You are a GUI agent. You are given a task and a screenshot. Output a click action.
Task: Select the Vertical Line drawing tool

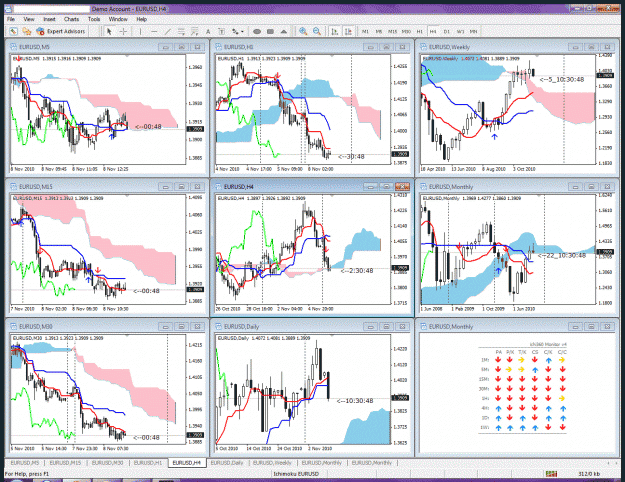(x=140, y=31)
